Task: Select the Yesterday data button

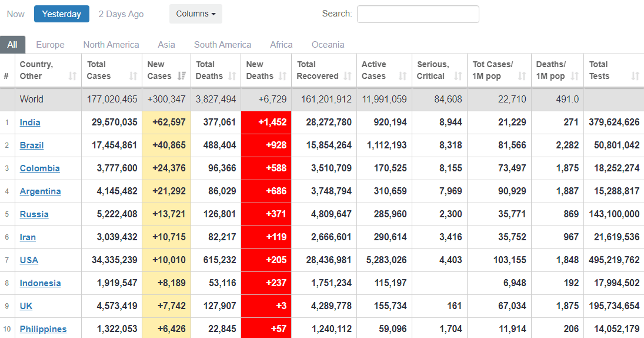Action: pyautogui.click(x=62, y=14)
